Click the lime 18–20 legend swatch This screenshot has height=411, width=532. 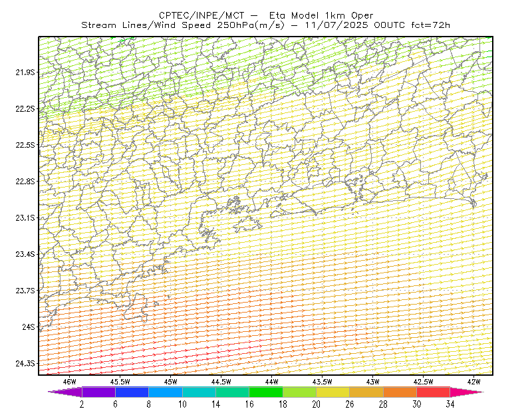[x=300, y=392]
